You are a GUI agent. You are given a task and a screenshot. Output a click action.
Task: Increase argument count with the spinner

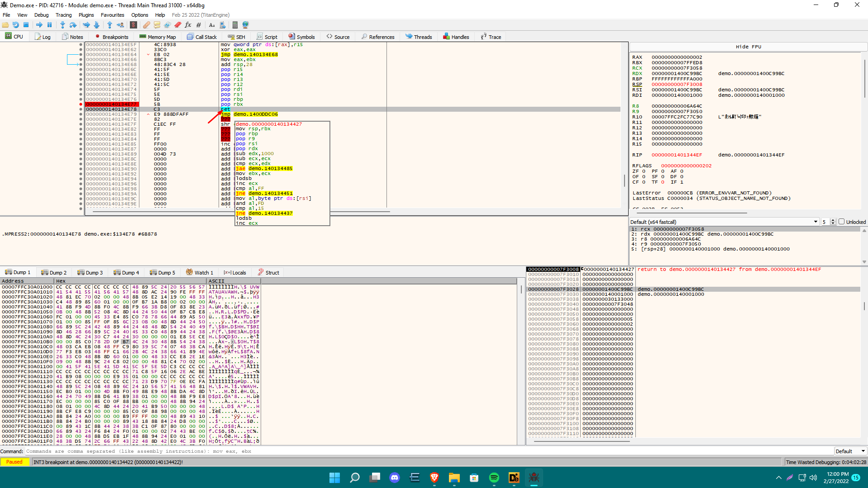pyautogui.click(x=833, y=220)
